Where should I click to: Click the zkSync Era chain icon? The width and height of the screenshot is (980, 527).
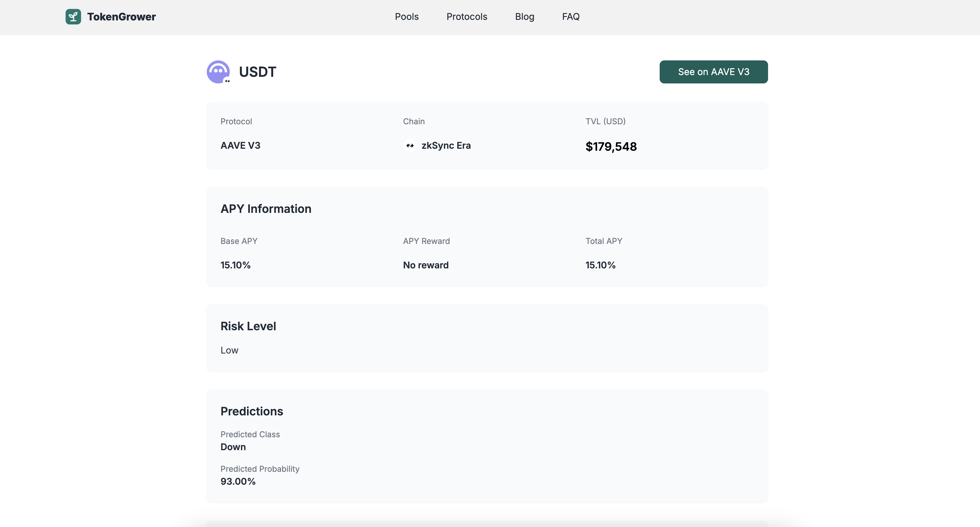click(410, 146)
